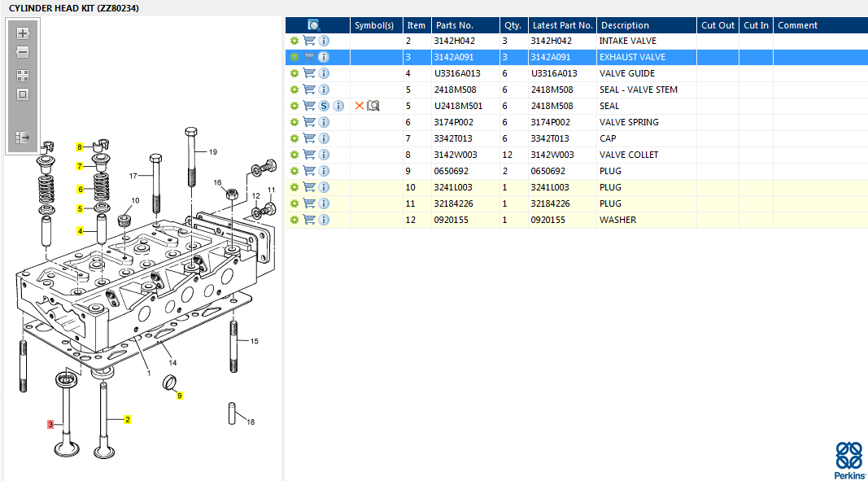
Task: Add VALVE SPRING to the cart
Action: (309, 122)
